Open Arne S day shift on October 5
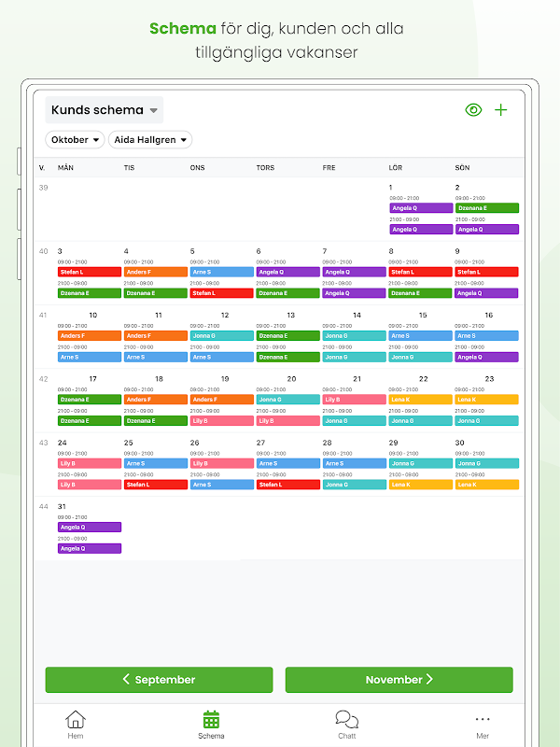Screen dimensions: 560x747 click(222, 272)
